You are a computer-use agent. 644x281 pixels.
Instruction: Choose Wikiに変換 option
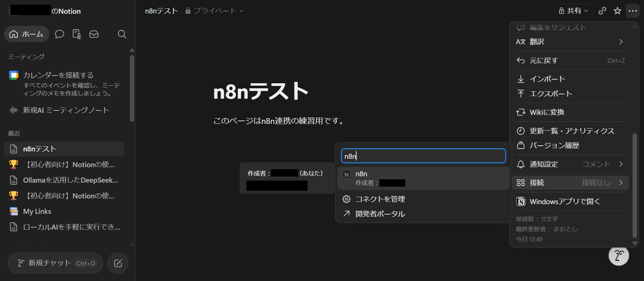pyautogui.click(x=570, y=112)
